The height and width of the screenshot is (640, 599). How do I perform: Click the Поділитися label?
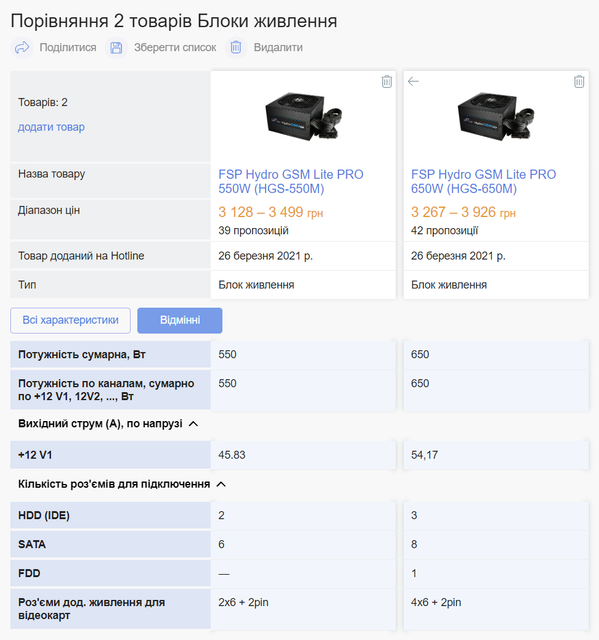tap(68, 47)
